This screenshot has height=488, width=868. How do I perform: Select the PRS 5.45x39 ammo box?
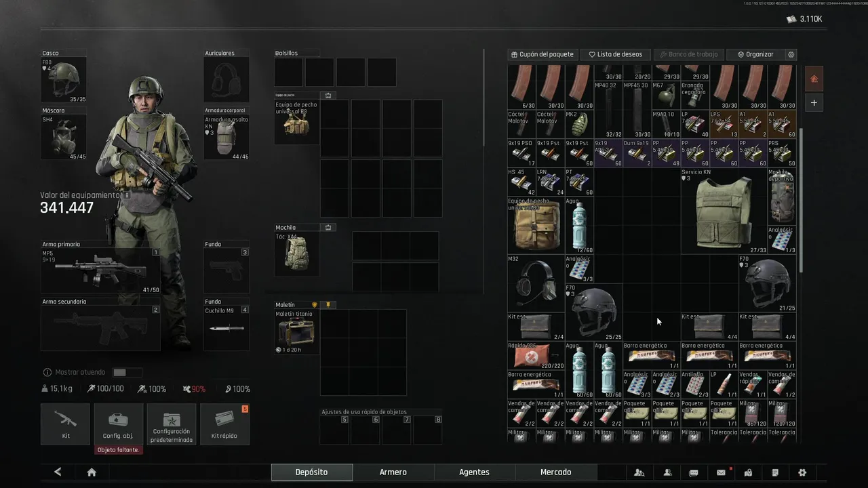coord(782,153)
